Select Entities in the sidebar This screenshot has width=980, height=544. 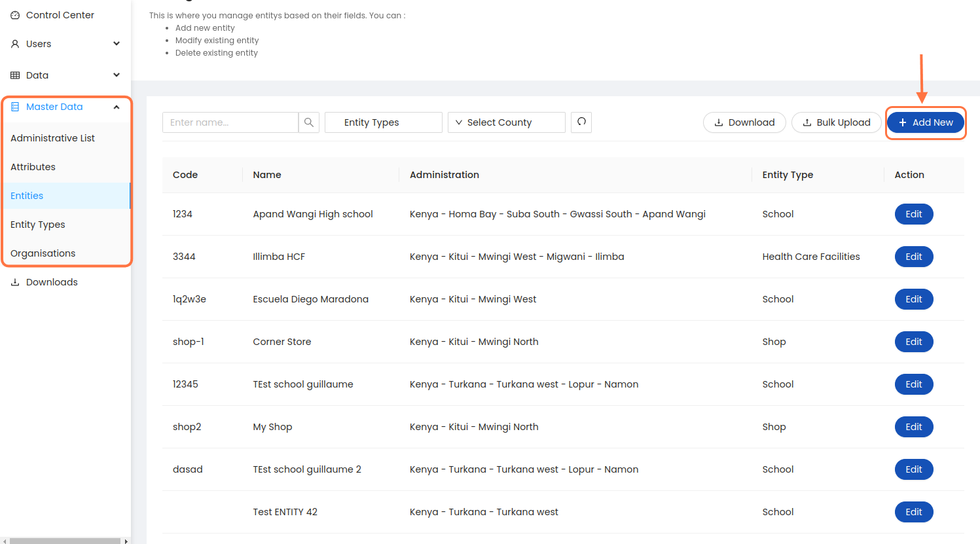pos(65,196)
